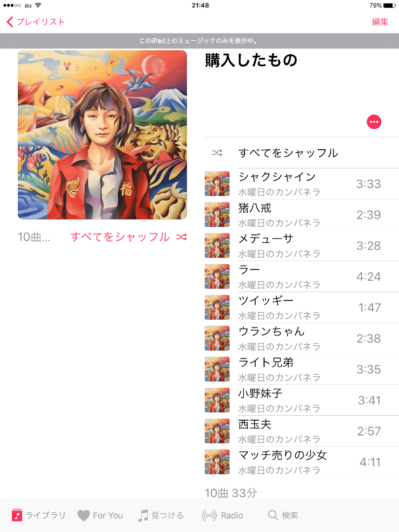The image size is (399, 532).
Task: Play the song ツイッギー
Action: 301,307
